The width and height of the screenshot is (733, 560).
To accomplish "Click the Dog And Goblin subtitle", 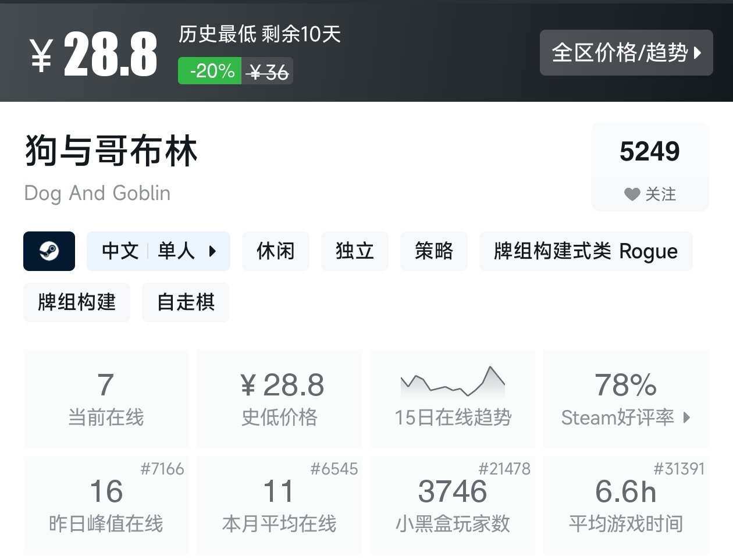I will pos(98,193).
